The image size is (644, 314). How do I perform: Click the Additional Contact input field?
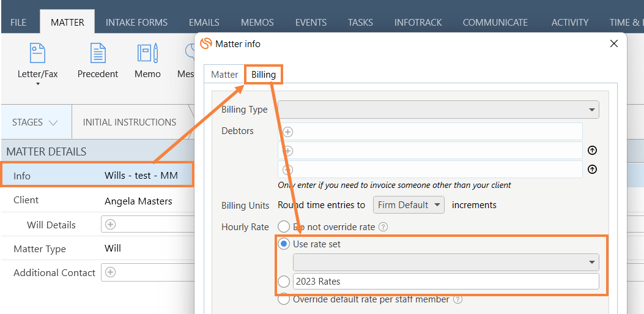pyautogui.click(x=148, y=272)
